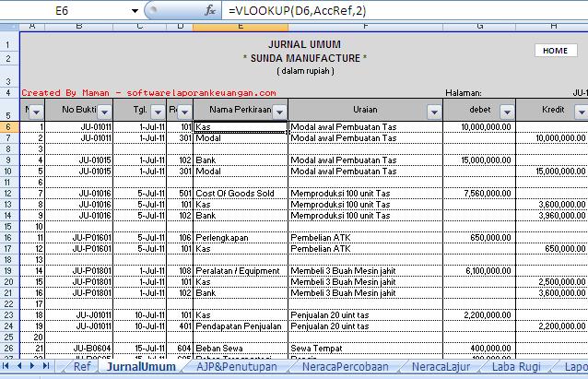Open the Uraian column filter dropdown
The image size is (588, 379).
click(x=433, y=112)
